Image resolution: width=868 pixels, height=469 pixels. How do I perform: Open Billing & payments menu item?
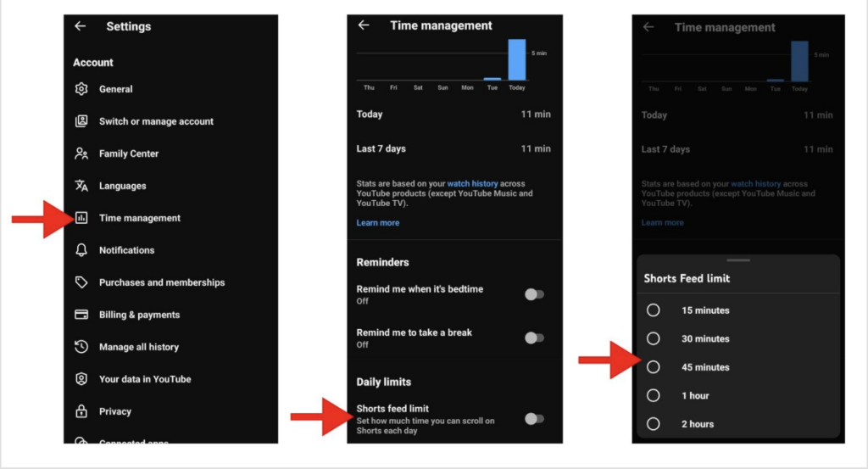[x=139, y=315]
